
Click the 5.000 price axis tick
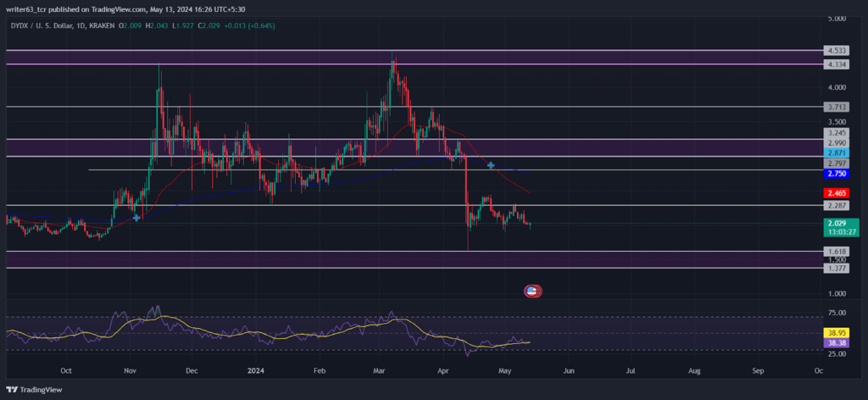tap(837, 19)
